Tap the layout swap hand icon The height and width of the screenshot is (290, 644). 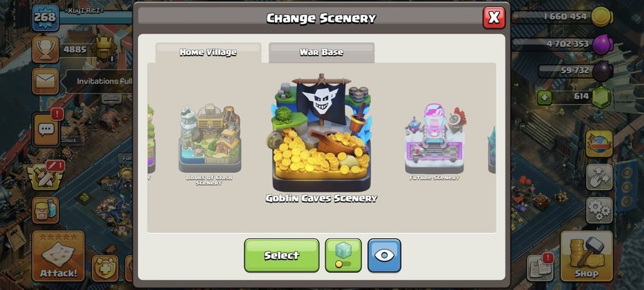600,177
